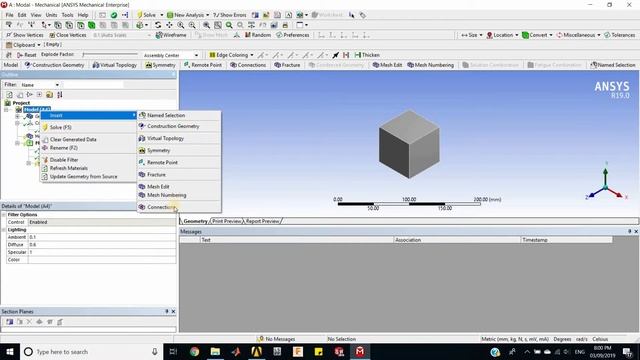Click Mesh Numbering in context toolbar

[x=430, y=65]
